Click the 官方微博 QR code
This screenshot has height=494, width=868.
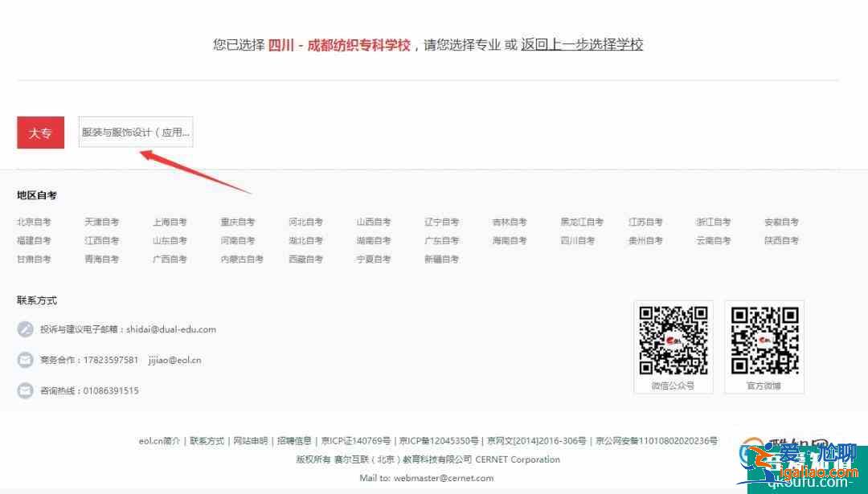pyautogui.click(x=764, y=341)
